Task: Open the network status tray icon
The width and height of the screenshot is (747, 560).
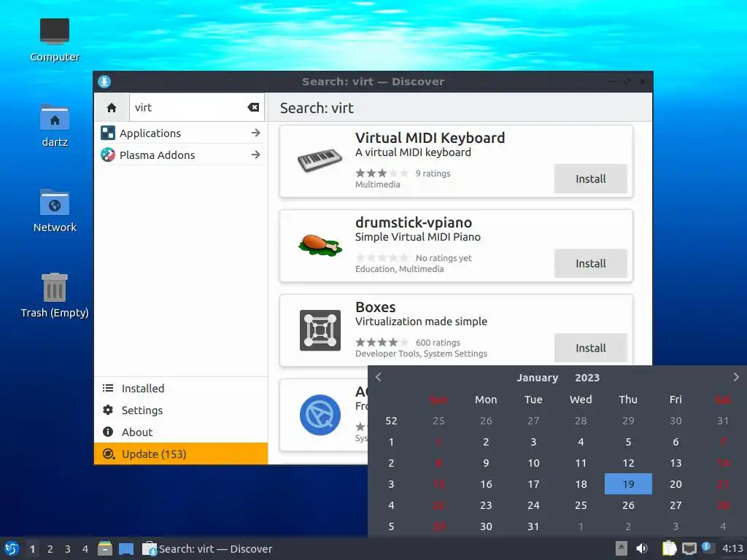Action: pos(689,548)
